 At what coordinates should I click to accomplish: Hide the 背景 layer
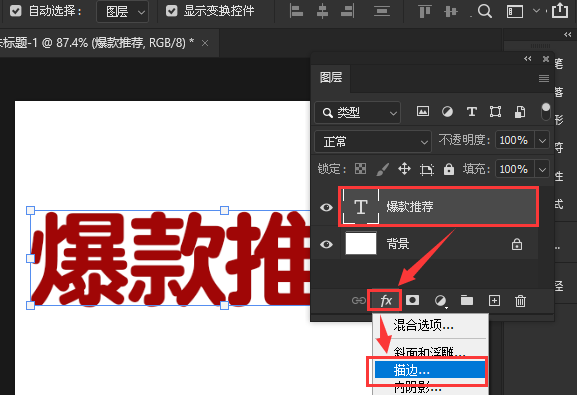click(326, 244)
